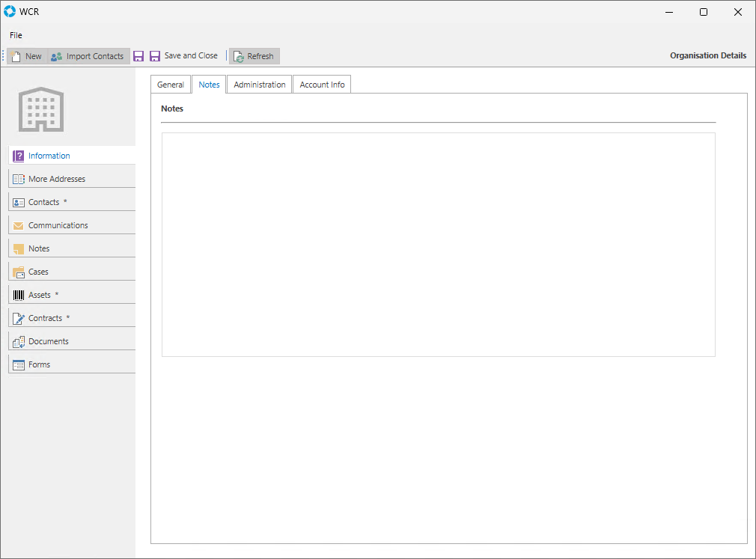Viewport: 756px width, 559px height.
Task: Open the sidebar Notes section
Action: (39, 248)
